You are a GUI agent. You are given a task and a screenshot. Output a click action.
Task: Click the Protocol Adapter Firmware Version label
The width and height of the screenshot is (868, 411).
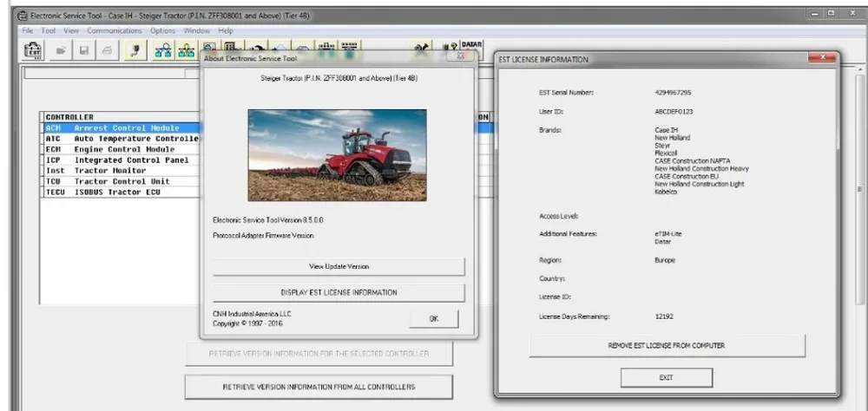coord(263,236)
